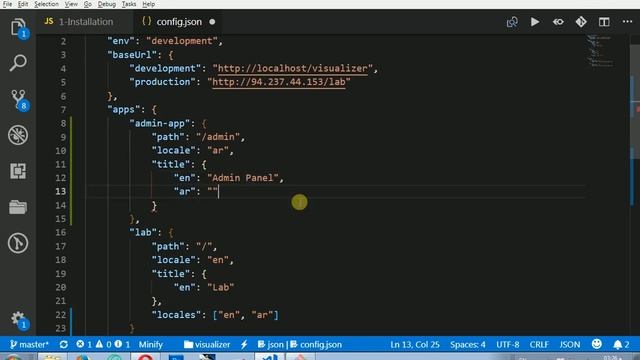This screenshot has height=360, width=640.
Task: Open the Extensions view icon
Action: (18, 171)
